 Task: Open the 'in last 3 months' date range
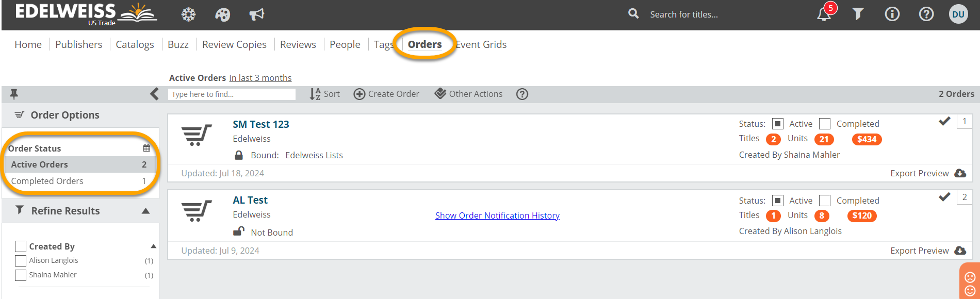(x=260, y=78)
